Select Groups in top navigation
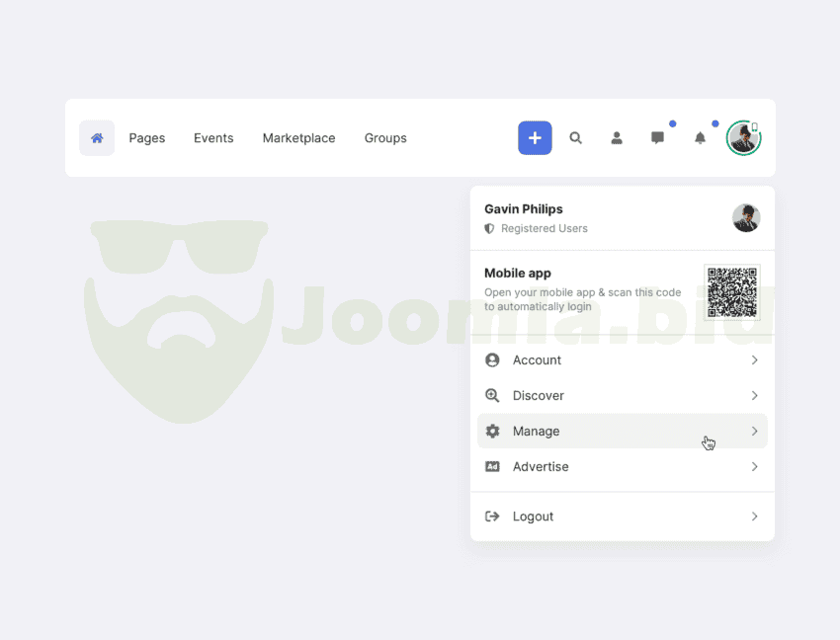840x640 pixels. click(385, 138)
